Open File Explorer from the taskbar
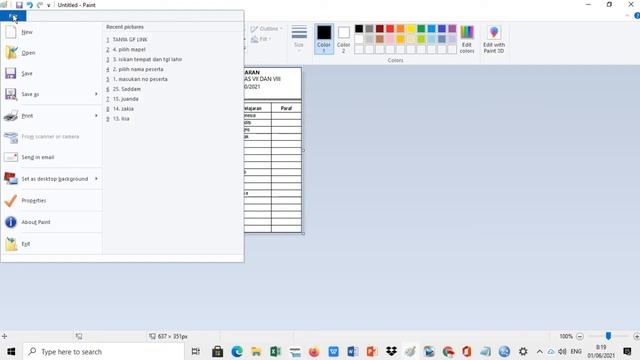Screen dimensions: 640x360 (x=256, y=351)
